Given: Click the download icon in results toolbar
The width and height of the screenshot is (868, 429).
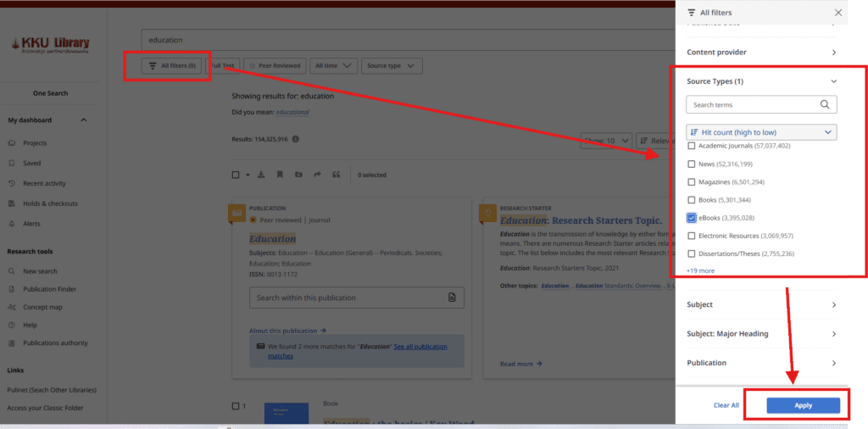Looking at the screenshot, I should tap(260, 175).
